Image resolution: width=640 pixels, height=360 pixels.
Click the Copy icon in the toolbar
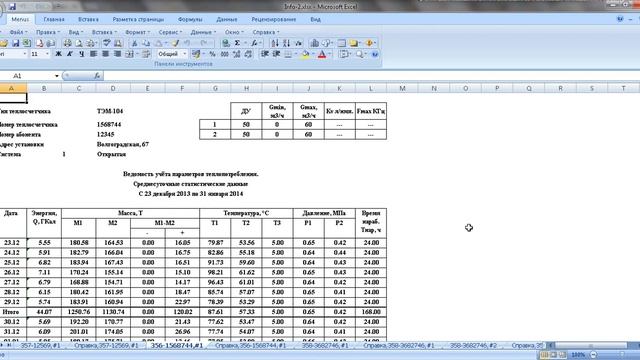pos(146,43)
